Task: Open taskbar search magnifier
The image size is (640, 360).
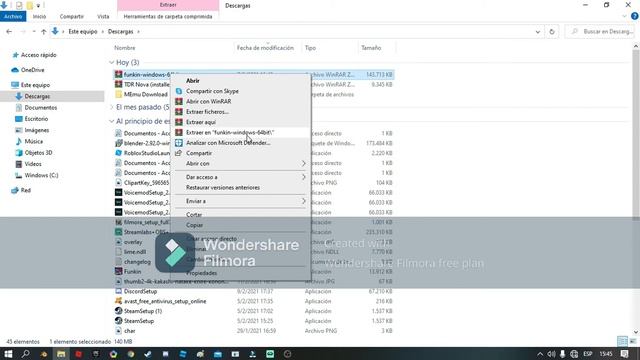Action: click(25, 354)
